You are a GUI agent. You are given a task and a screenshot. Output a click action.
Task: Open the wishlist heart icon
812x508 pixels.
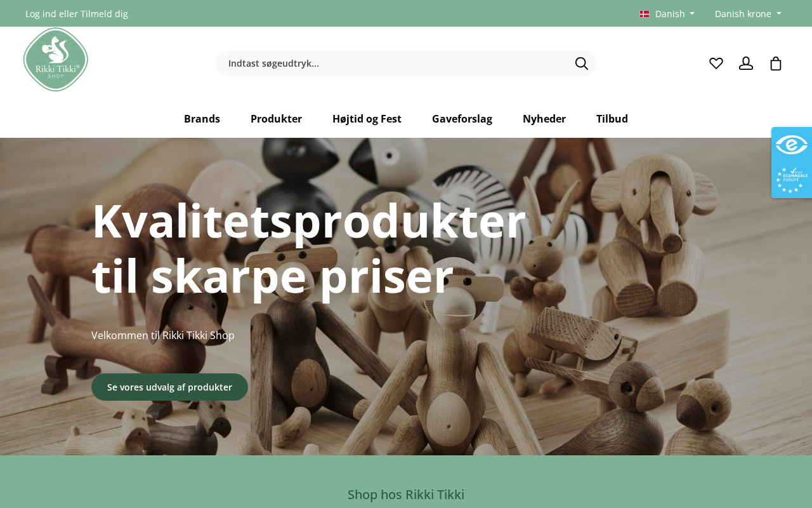point(716,63)
